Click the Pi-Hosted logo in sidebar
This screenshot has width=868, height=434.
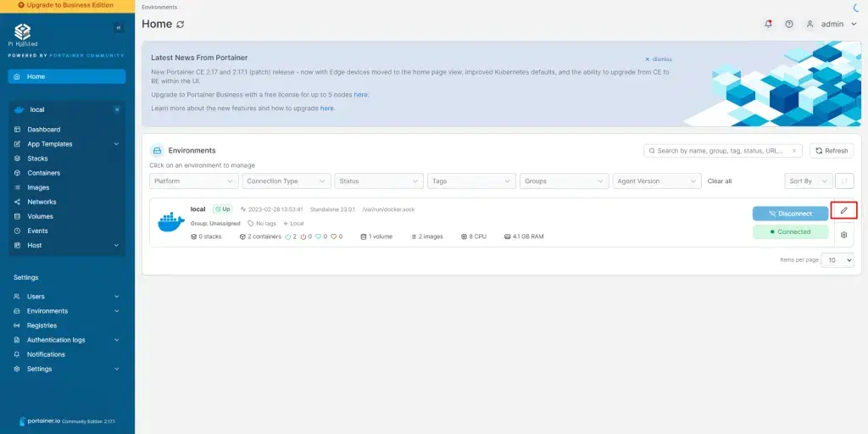pyautogui.click(x=23, y=35)
